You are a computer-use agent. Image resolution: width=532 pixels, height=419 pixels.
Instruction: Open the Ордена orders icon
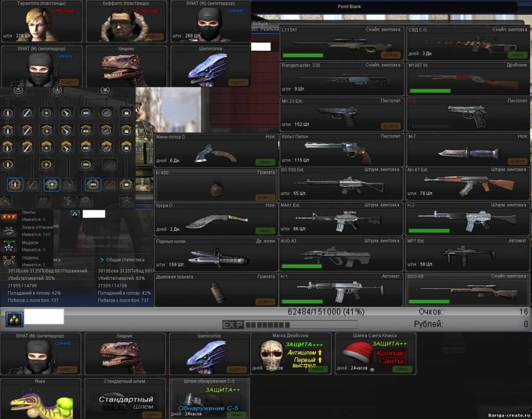pos(9,261)
